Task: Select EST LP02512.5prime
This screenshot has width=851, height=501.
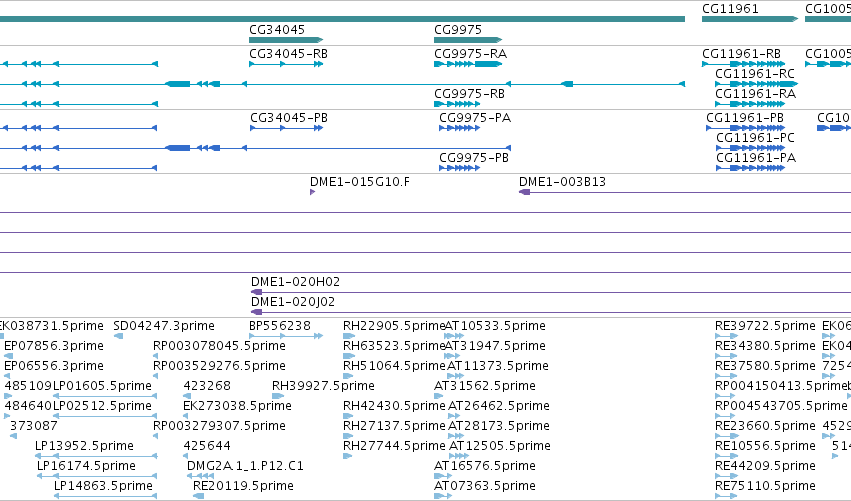Action: tap(102, 407)
